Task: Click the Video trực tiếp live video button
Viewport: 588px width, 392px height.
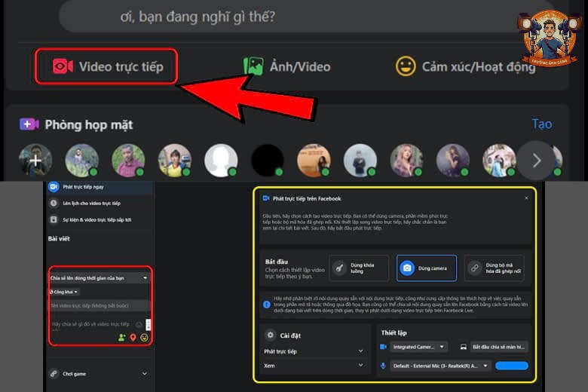Action: pos(106,66)
